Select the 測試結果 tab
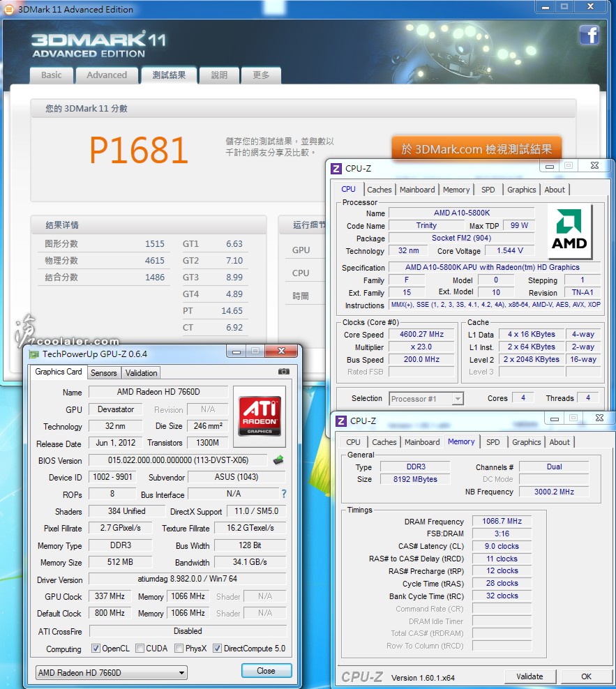Image resolution: width=616 pixels, height=689 pixels. tap(169, 75)
